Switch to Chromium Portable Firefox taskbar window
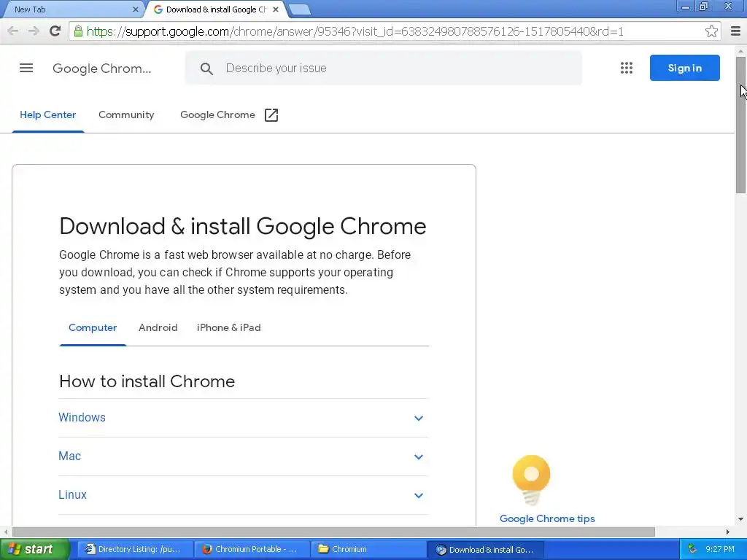747x560 pixels. pos(252,549)
